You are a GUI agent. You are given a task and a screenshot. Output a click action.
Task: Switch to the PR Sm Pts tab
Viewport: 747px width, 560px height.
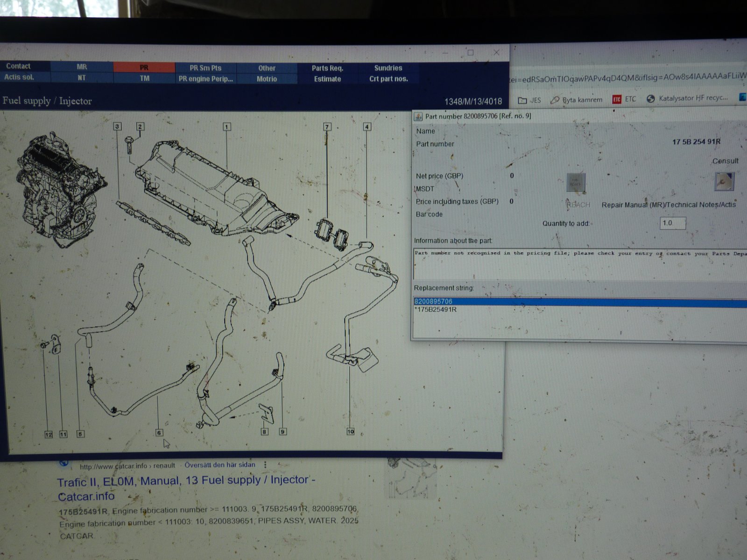(205, 68)
